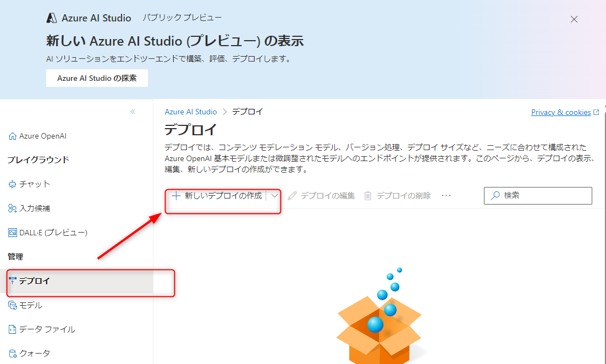606x364 pixels.
Task: Click the pencil edit icon
Action: pyautogui.click(x=292, y=196)
